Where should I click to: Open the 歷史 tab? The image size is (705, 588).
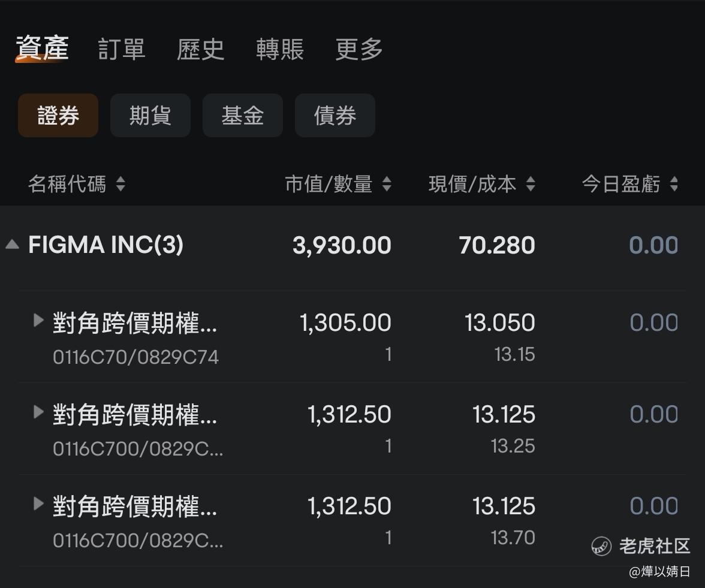200,49
